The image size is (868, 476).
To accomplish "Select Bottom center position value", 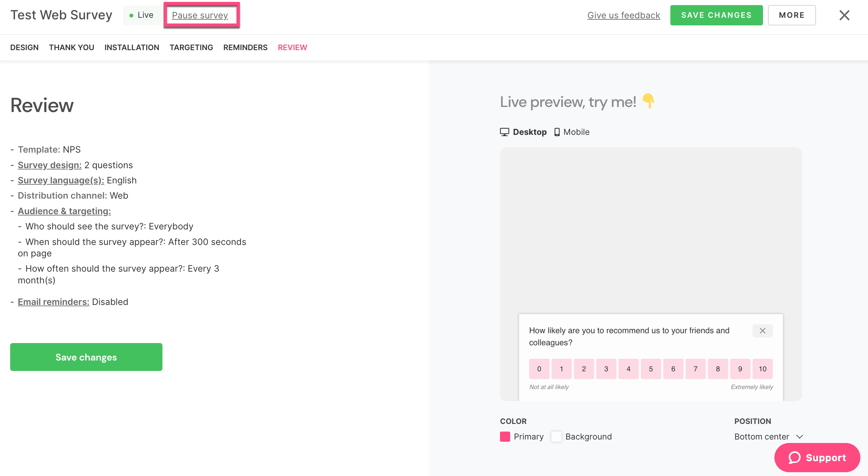I will [x=761, y=437].
